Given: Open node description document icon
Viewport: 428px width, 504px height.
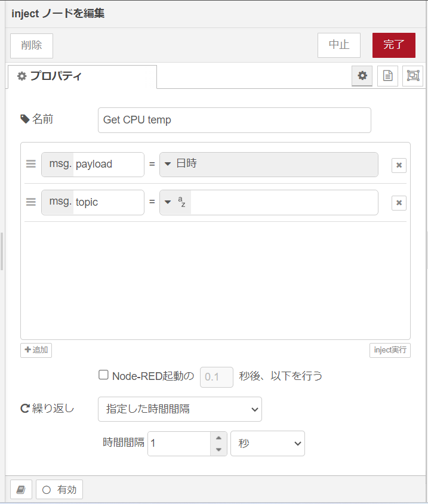Looking at the screenshot, I should tap(387, 76).
